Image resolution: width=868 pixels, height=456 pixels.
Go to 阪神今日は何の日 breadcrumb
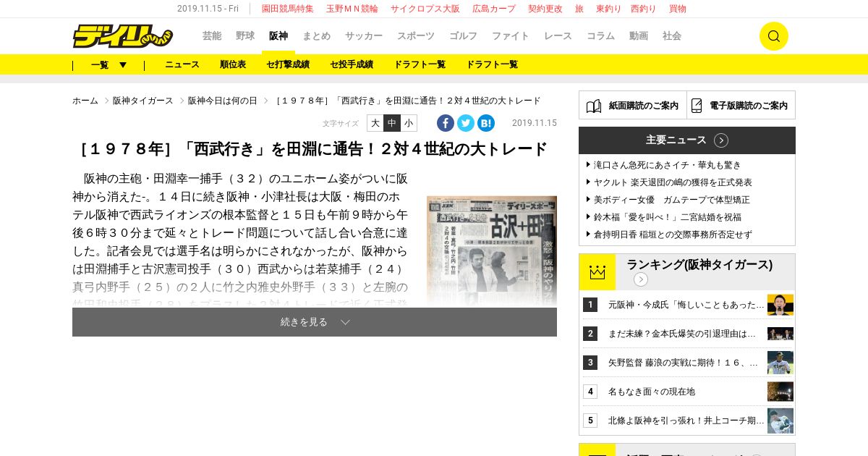[223, 101]
